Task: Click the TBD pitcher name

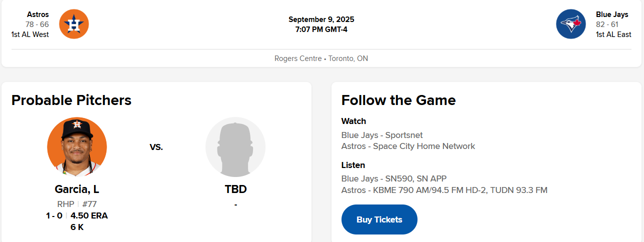Action: 235,189
